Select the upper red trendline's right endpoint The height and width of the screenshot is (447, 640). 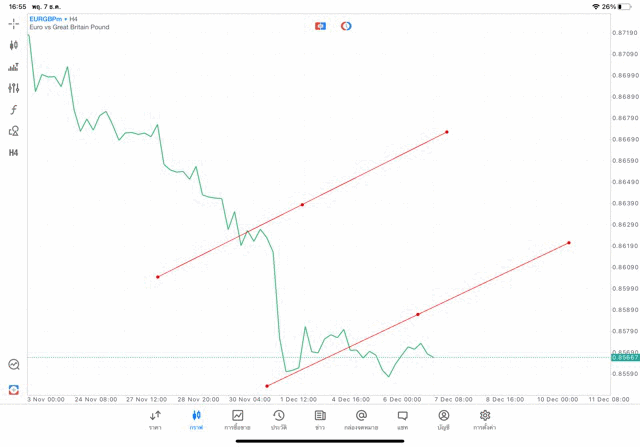(x=447, y=132)
